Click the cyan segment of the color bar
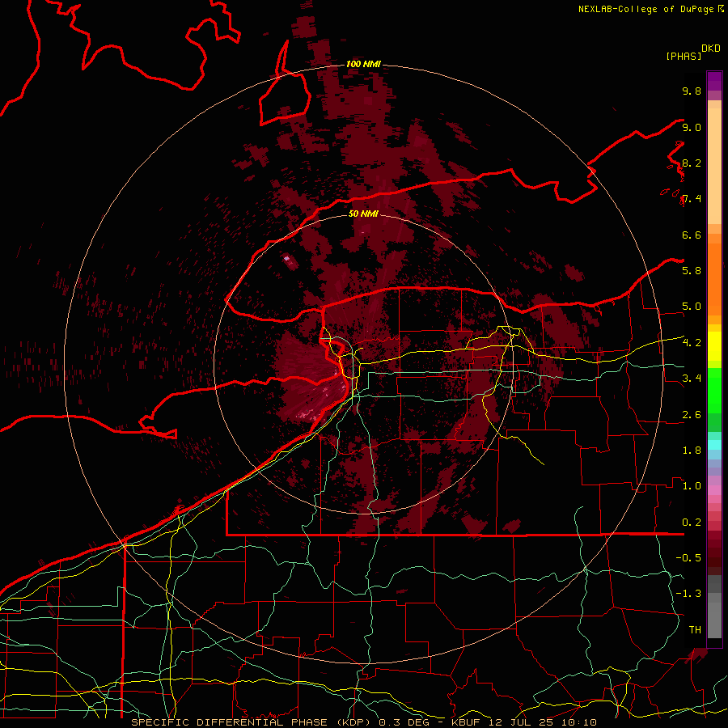728x728 pixels. coord(714,445)
